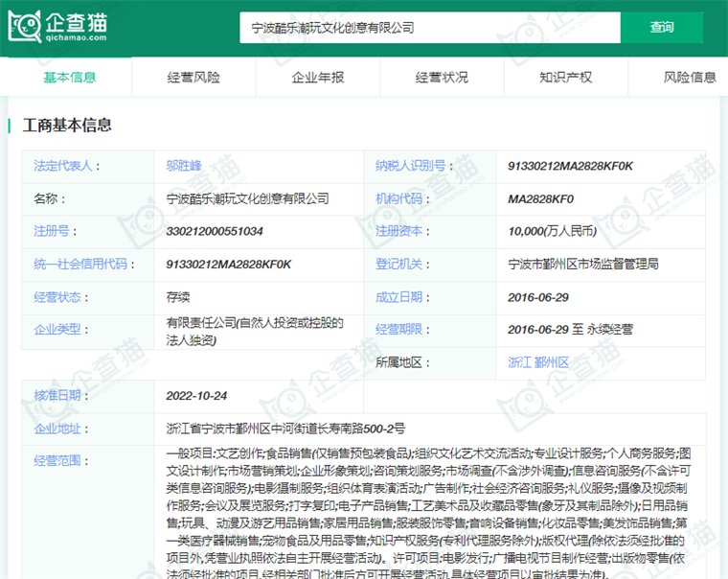Select the organization code MA2828KF0 value
Viewport: 728px width, 579px height.
(x=541, y=198)
